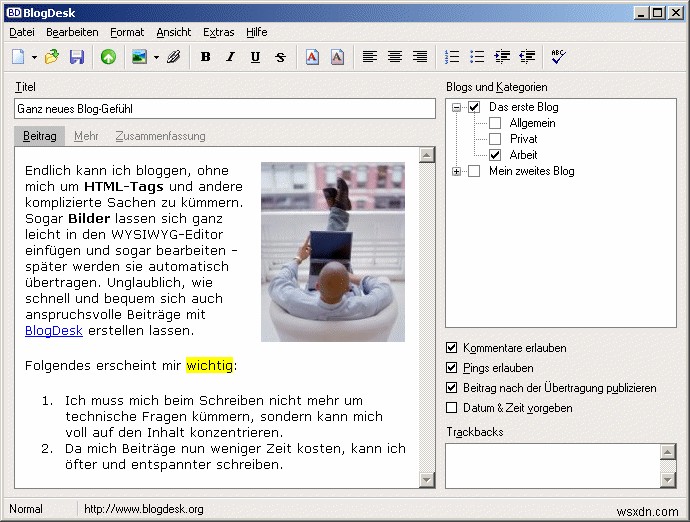The height and width of the screenshot is (522, 690).
Task: Click the second of the two indent icons
Action: tap(527, 57)
